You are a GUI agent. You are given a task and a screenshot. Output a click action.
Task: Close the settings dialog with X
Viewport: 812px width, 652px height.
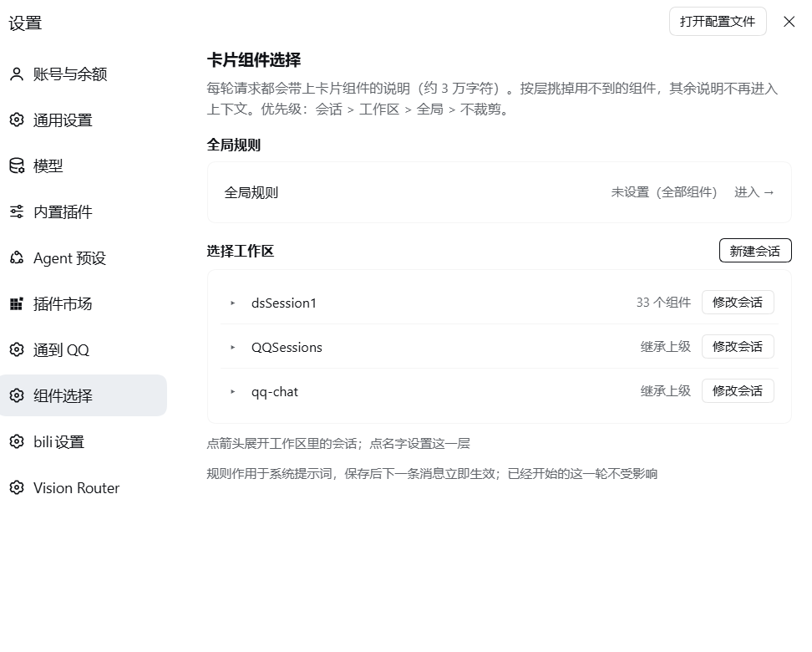pos(789,22)
